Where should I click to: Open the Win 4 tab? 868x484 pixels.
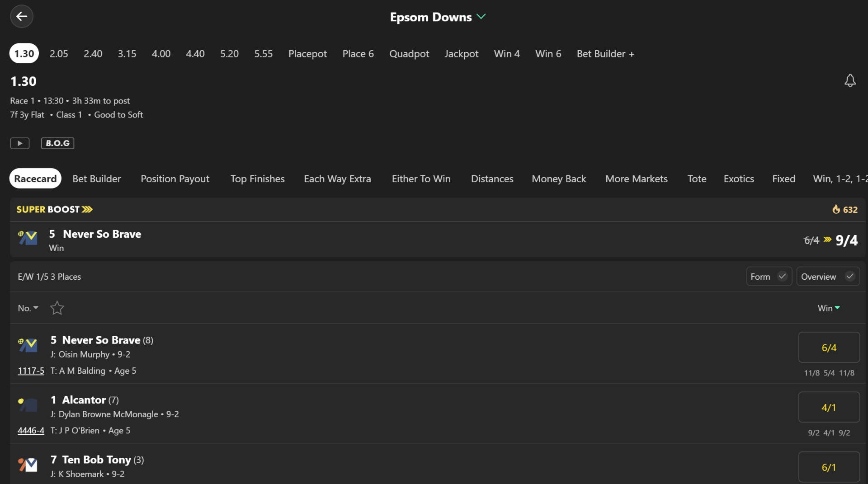pyautogui.click(x=507, y=53)
